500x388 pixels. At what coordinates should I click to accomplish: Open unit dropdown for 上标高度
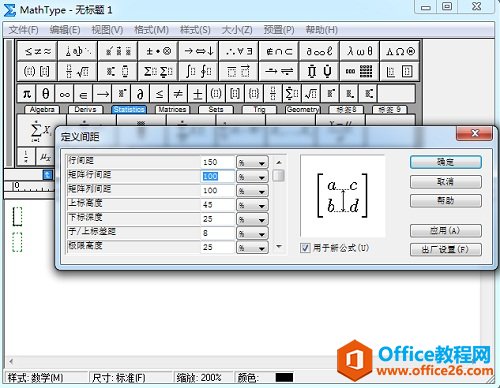(252, 205)
